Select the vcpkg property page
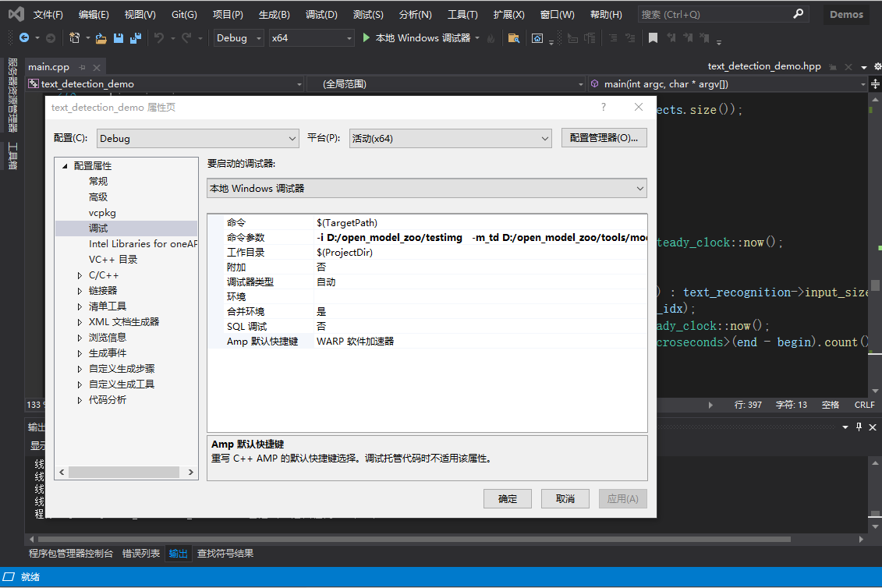 pos(102,213)
